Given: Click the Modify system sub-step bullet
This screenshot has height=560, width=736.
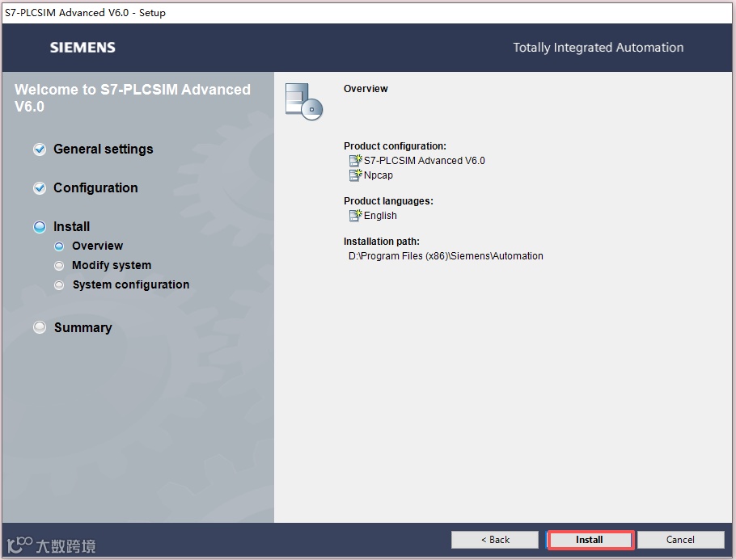Looking at the screenshot, I should click(59, 266).
